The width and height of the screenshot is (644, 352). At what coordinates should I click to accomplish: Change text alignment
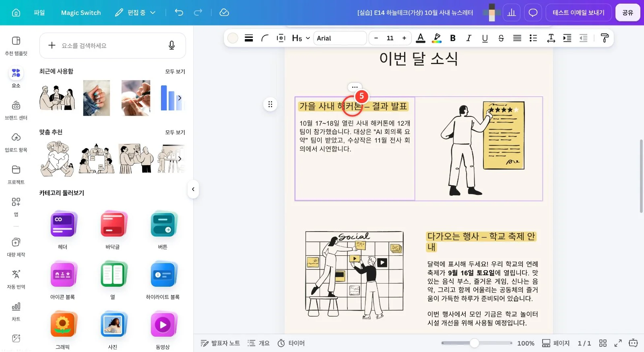point(517,38)
